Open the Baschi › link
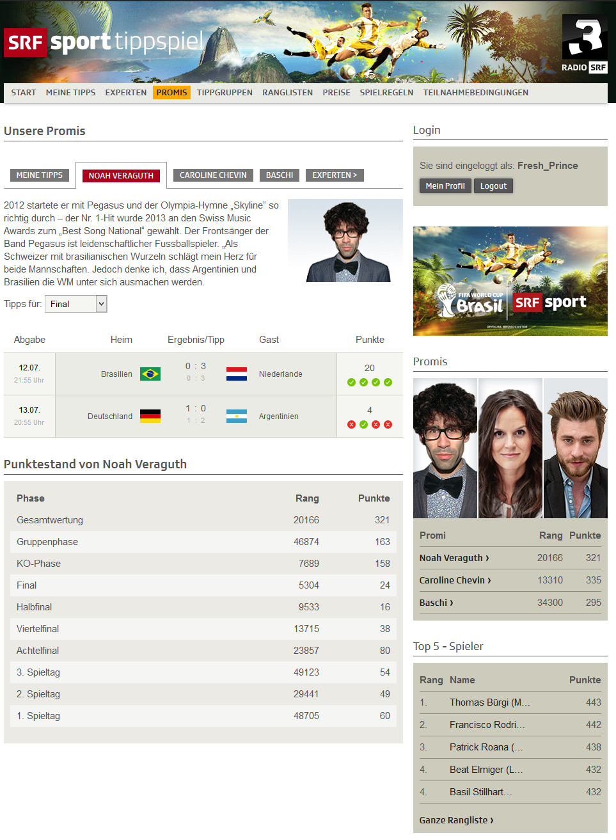This screenshot has height=840, width=616. (x=436, y=603)
